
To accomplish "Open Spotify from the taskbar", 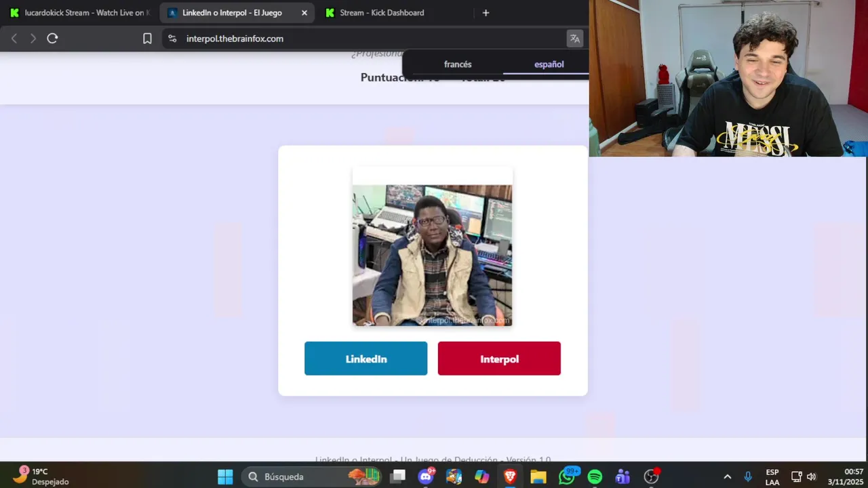I will pos(595,476).
